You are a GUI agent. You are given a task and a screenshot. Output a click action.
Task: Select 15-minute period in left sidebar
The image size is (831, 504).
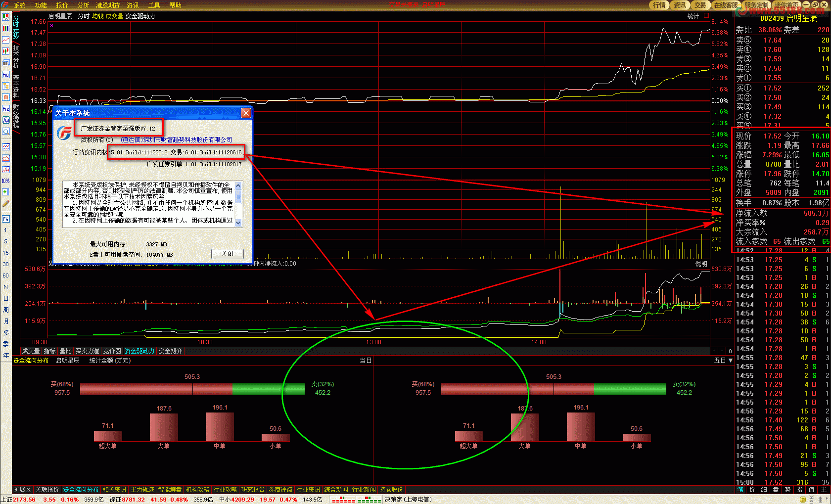[5, 253]
